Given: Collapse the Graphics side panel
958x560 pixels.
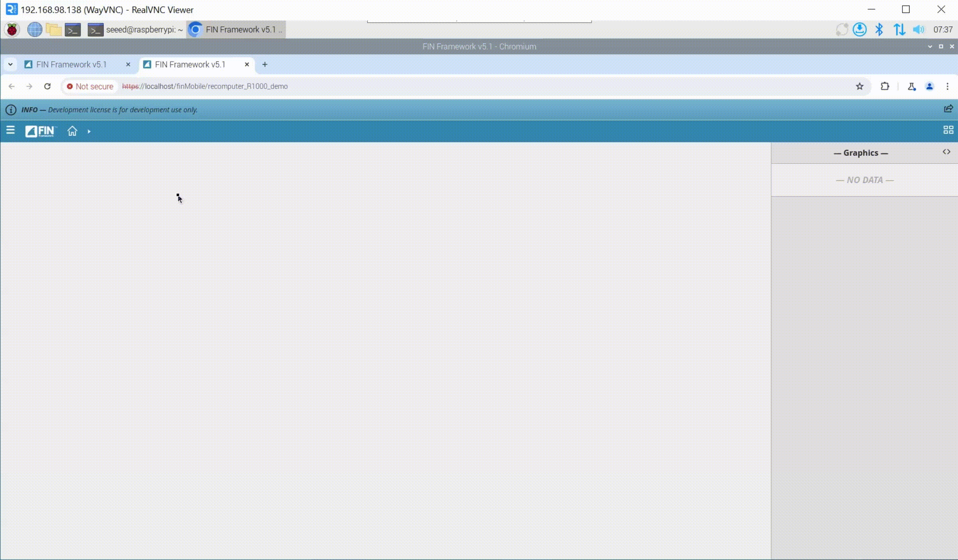Looking at the screenshot, I should pyautogui.click(x=946, y=152).
